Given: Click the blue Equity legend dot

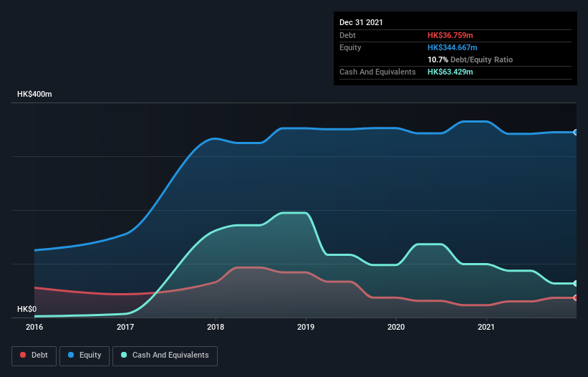Looking at the screenshot, I should point(71,355).
